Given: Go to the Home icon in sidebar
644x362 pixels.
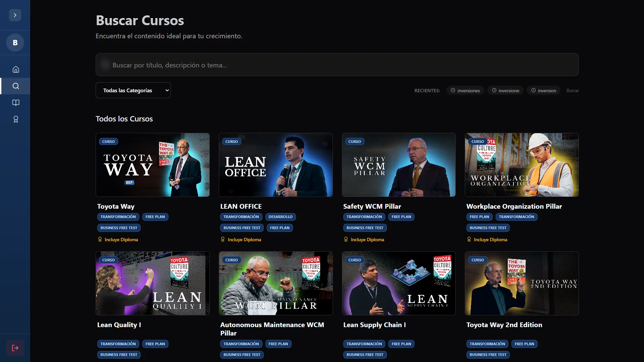Looking at the screenshot, I should tap(16, 69).
